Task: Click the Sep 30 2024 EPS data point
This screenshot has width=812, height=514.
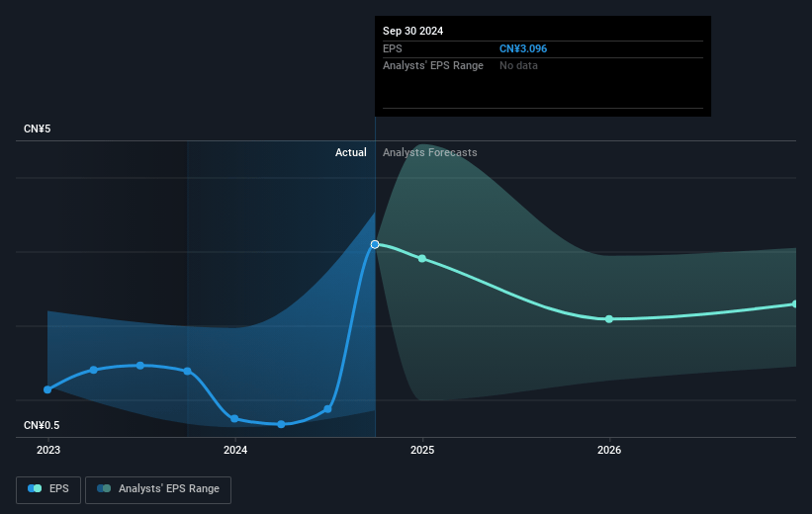Action: (375, 244)
